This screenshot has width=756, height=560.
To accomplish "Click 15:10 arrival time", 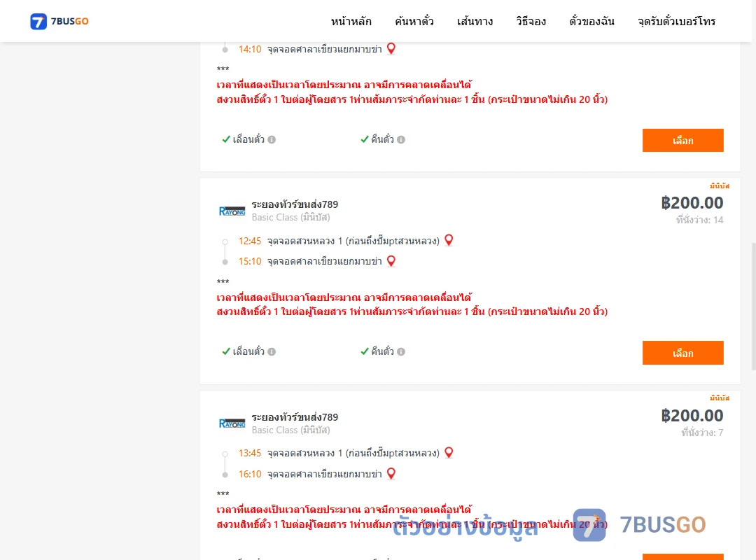I will (x=250, y=261).
